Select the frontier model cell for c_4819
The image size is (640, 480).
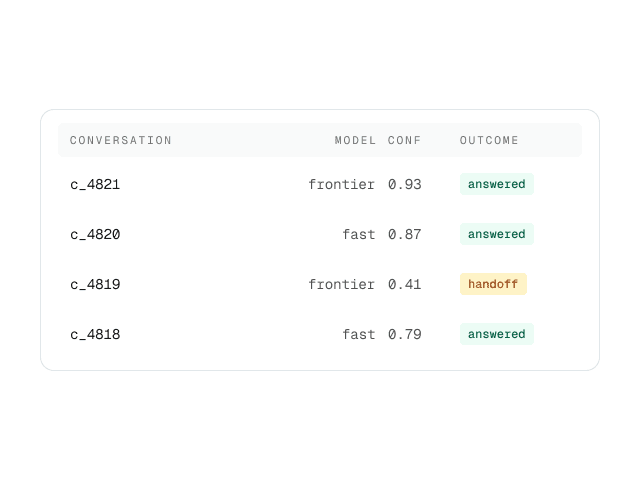pyautogui.click(x=342, y=284)
